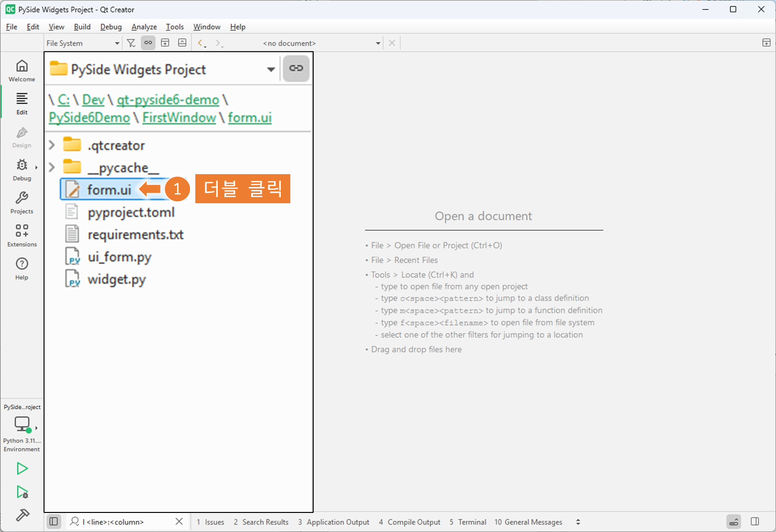This screenshot has width=776, height=532.
Task: Open the View menu
Action: 56,27
